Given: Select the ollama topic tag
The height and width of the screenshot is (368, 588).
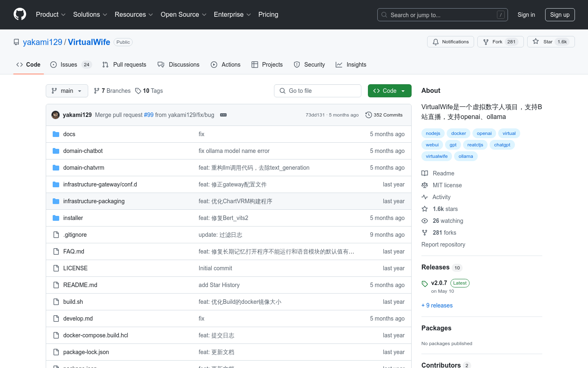Looking at the screenshot, I should pyautogui.click(x=465, y=156).
